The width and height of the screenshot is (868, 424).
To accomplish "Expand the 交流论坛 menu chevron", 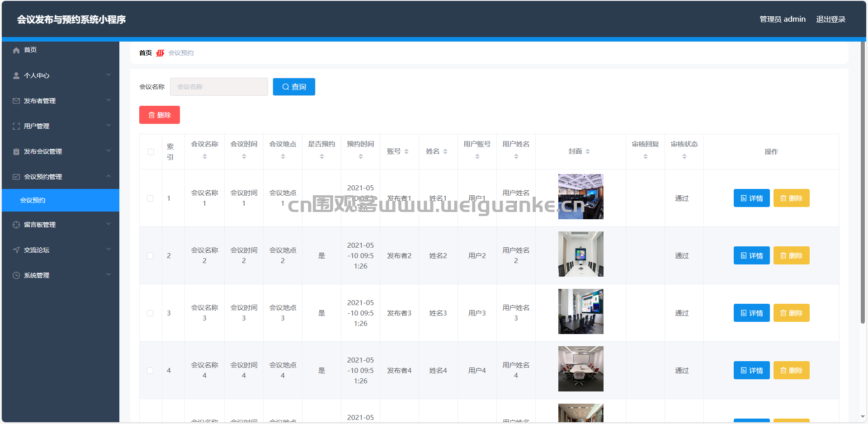I will [x=108, y=249].
